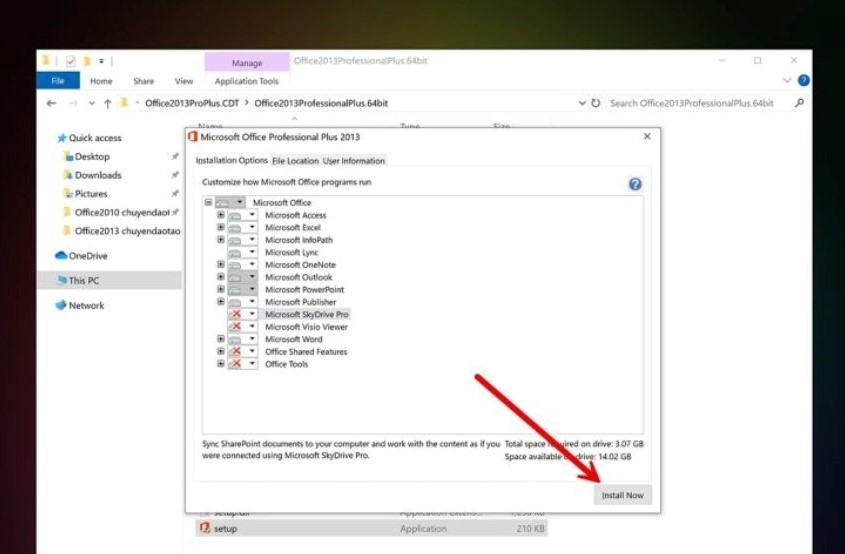The width and height of the screenshot is (845, 554).
Task: Open install option dropdown for Microsoft Access
Action: coord(242,214)
